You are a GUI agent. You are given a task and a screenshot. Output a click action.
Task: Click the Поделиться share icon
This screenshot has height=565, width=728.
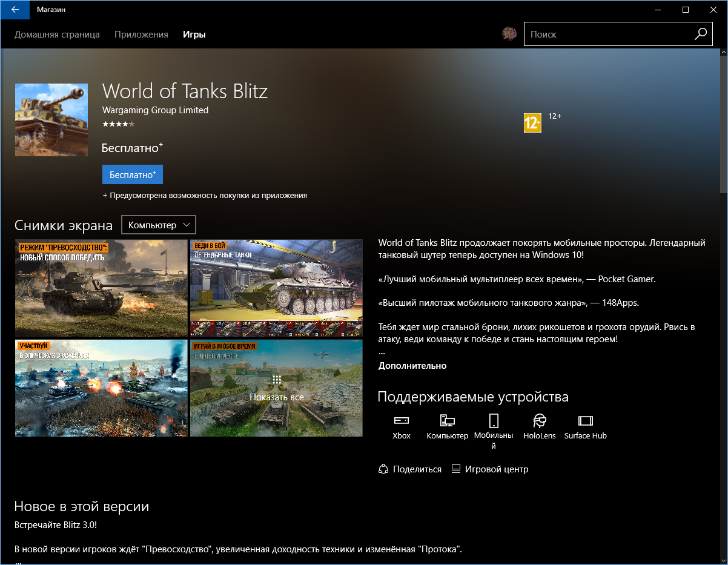383,469
